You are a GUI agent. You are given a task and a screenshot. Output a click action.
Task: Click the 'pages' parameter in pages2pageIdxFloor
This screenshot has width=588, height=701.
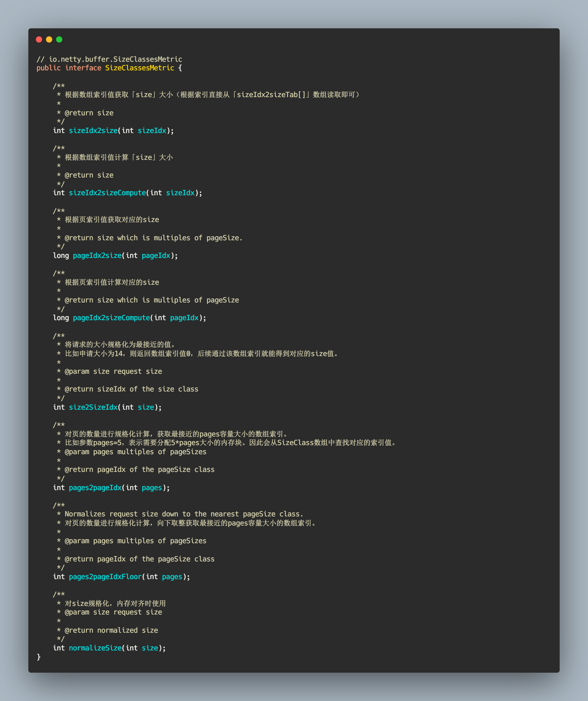(172, 577)
